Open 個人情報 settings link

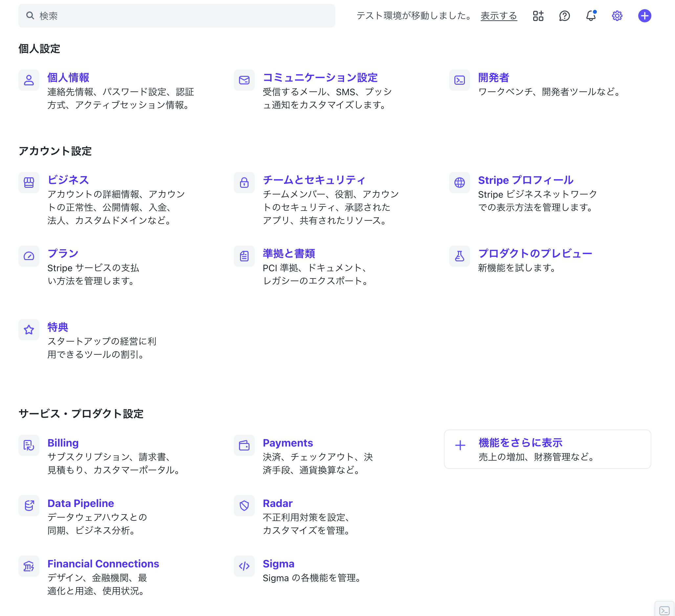point(68,78)
